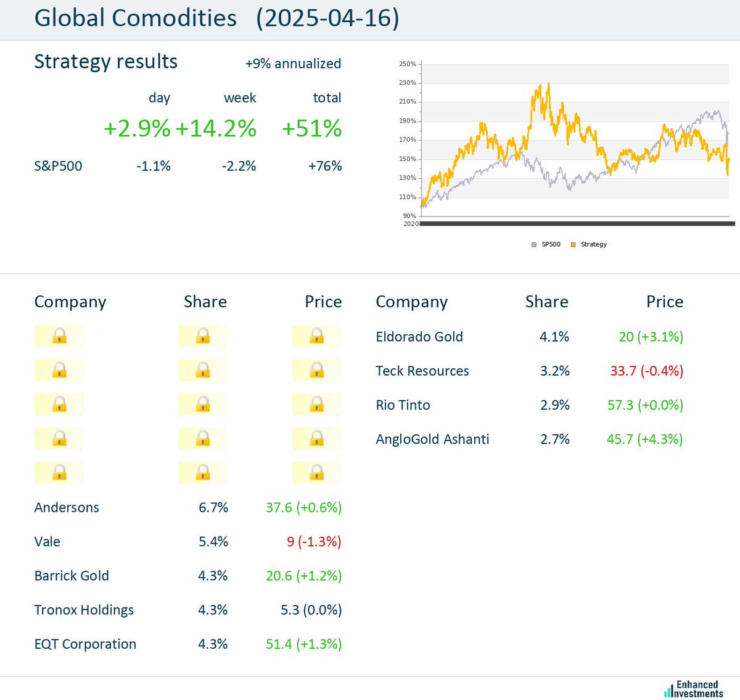This screenshot has width=740, height=700.
Task: Click Eldorado Gold price 20 (+3.1%)
Action: point(651,337)
